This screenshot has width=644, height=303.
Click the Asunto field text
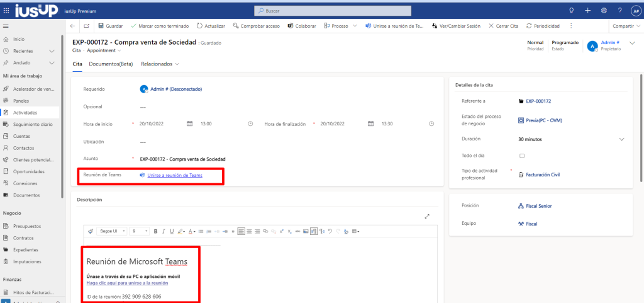click(182, 159)
